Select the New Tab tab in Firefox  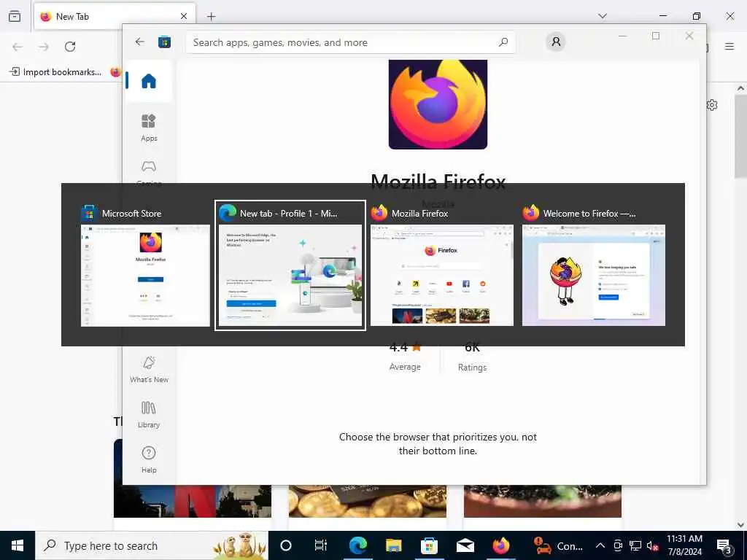click(115, 16)
